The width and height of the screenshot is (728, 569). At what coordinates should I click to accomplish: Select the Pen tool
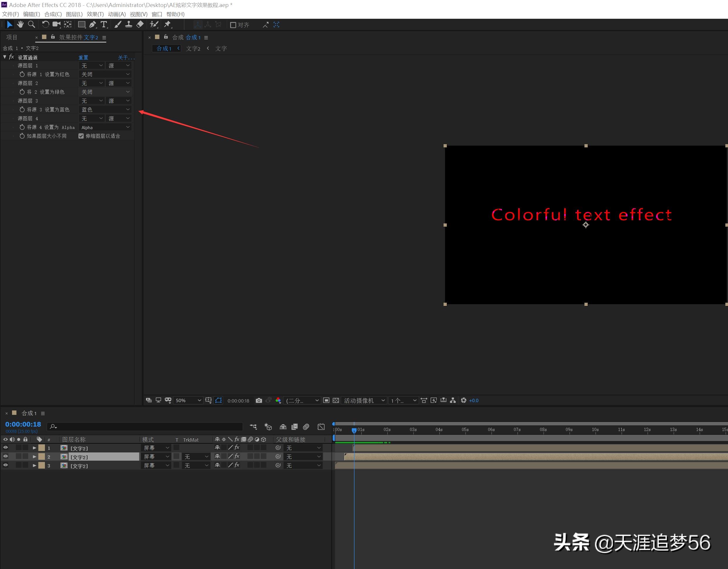pos(93,24)
